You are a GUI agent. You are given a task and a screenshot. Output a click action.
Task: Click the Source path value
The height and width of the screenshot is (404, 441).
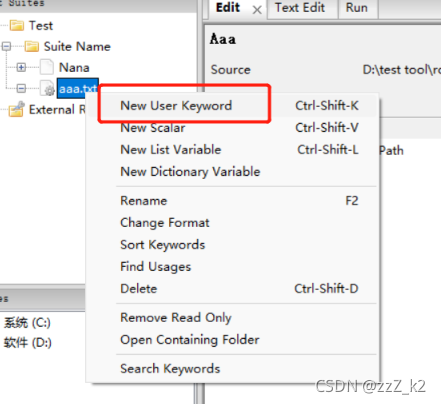click(x=402, y=70)
